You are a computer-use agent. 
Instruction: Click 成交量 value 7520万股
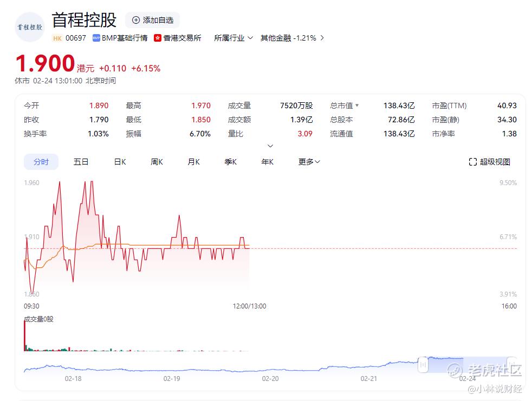[x=296, y=106]
